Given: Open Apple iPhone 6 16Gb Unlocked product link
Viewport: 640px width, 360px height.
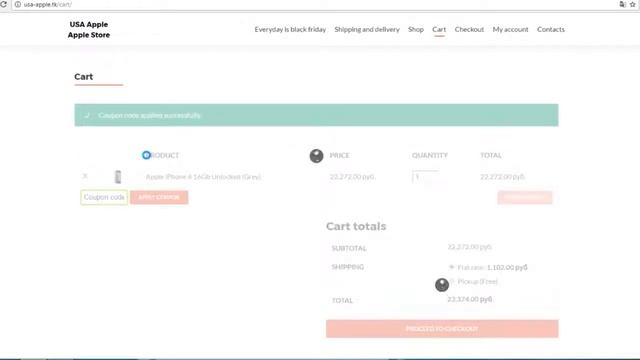Looking at the screenshot, I should tap(203, 177).
